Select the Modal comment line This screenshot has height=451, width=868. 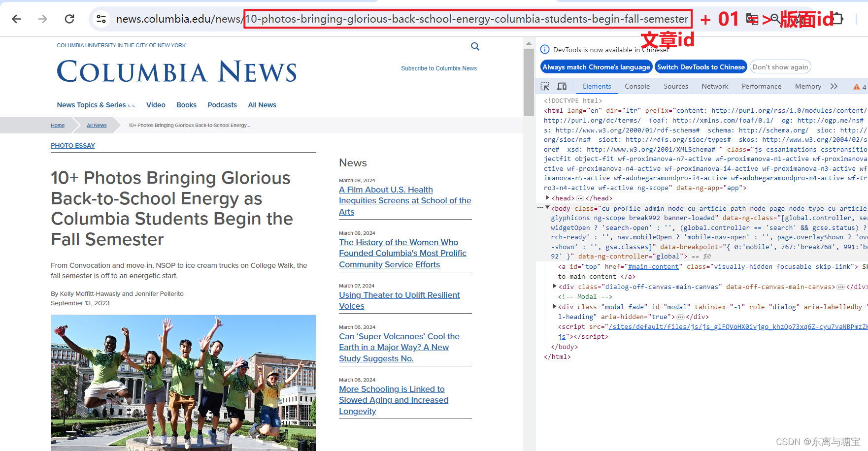(x=585, y=296)
